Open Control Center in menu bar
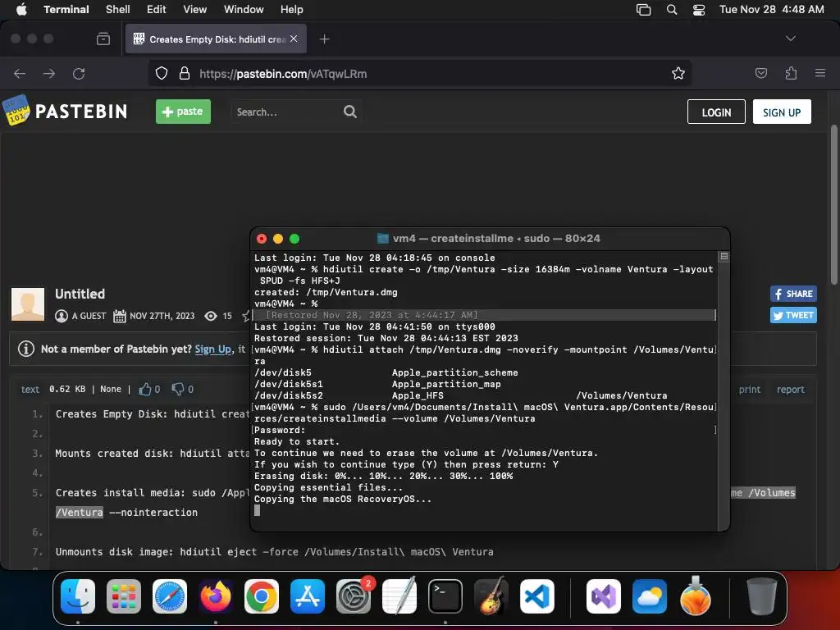The image size is (840, 630). pyautogui.click(x=699, y=9)
